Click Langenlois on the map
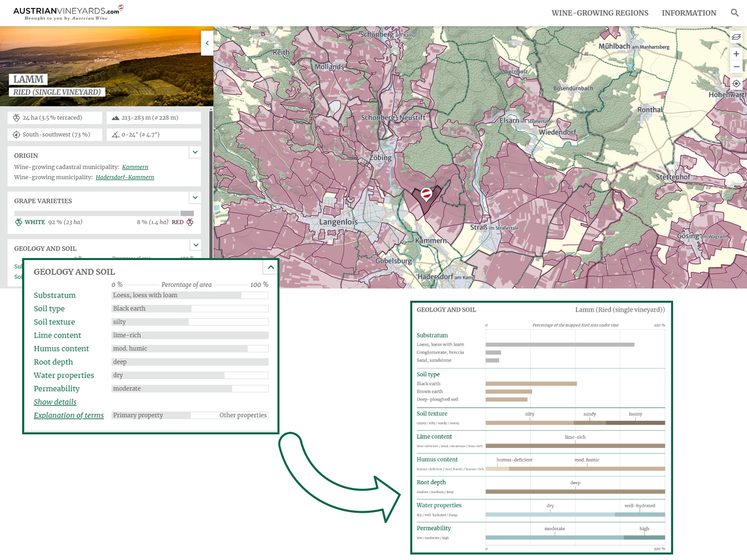Screen dimensions: 747x560 tap(338, 222)
